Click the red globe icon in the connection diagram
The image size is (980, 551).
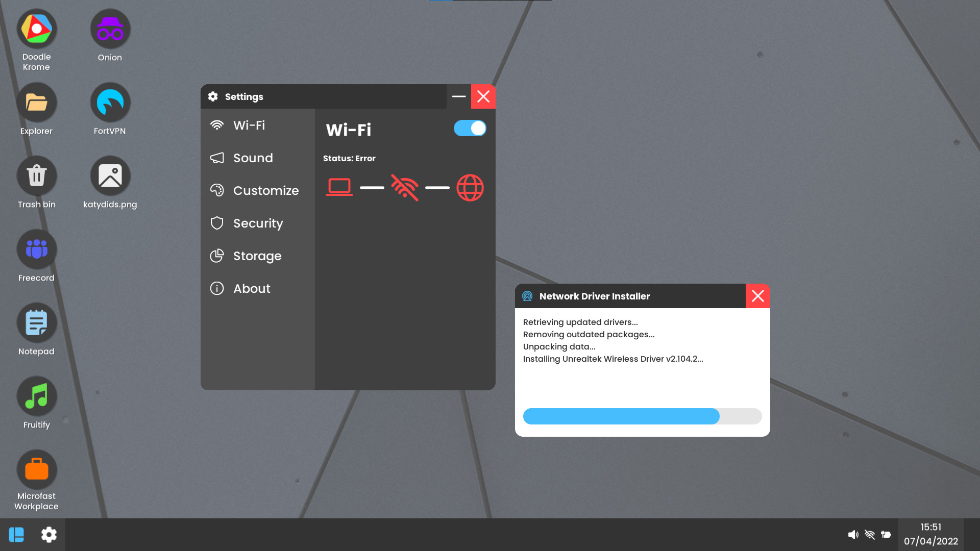click(470, 188)
